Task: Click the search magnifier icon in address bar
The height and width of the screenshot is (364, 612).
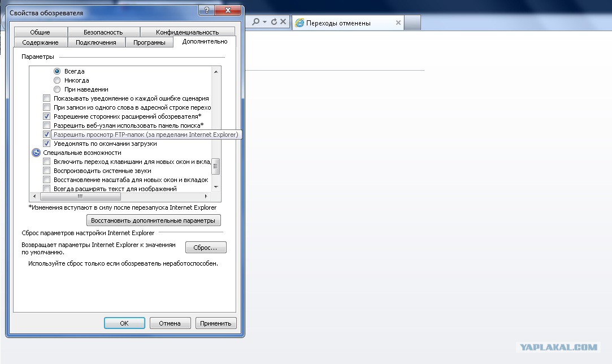Action: pyautogui.click(x=255, y=22)
